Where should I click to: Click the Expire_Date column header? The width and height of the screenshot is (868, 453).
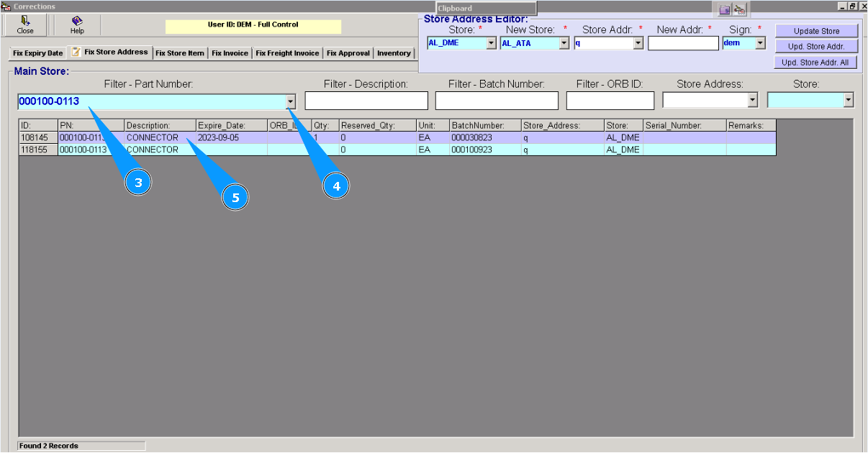click(x=231, y=125)
